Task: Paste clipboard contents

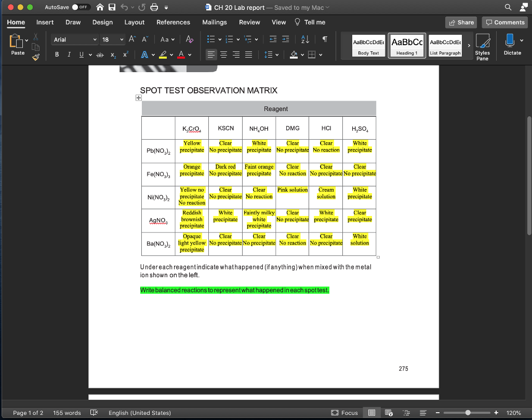Action: [x=16, y=45]
